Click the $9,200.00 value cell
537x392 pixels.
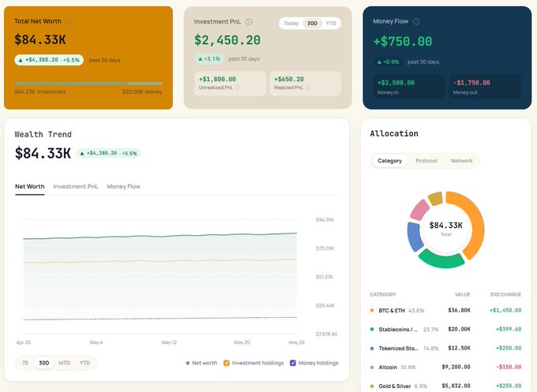pyautogui.click(x=456, y=367)
